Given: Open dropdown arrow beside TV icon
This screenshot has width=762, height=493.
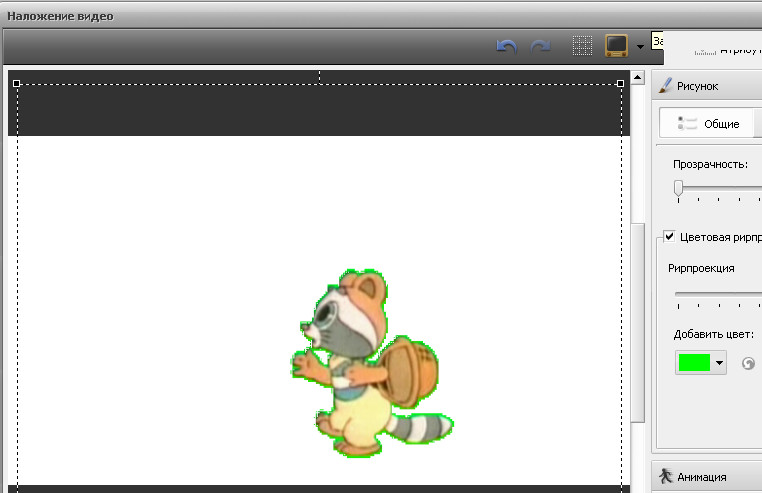Looking at the screenshot, I should click(x=640, y=47).
